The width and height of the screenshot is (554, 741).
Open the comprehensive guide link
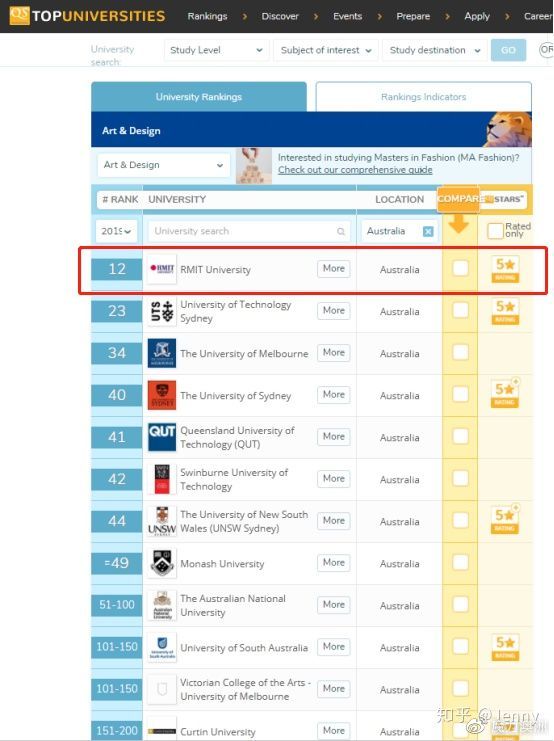[355, 170]
